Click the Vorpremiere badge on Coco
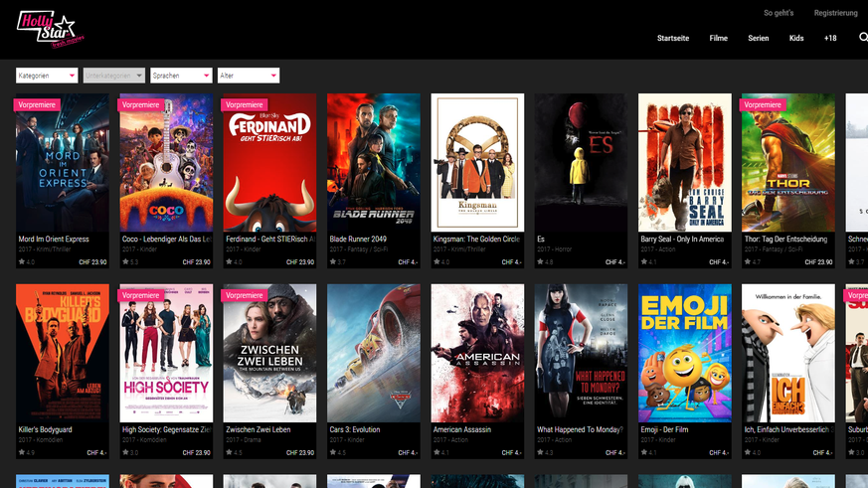The width and height of the screenshot is (868, 488). click(x=140, y=104)
